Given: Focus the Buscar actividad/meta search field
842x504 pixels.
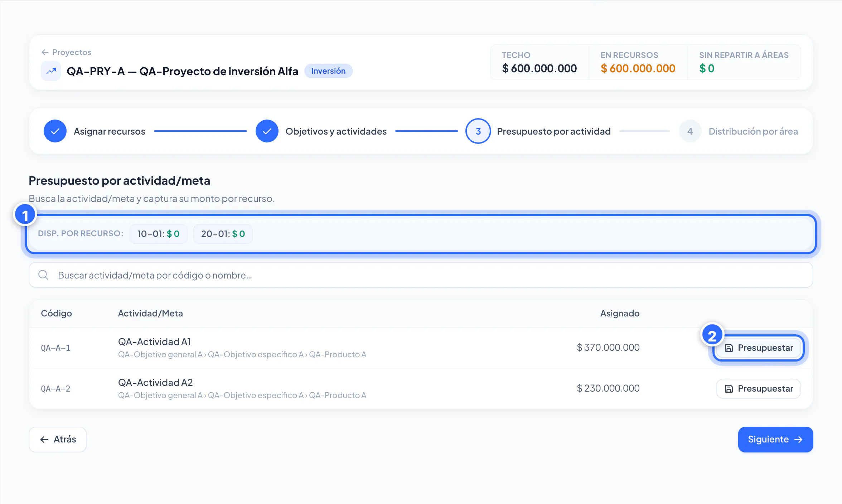Looking at the screenshot, I should click(421, 275).
